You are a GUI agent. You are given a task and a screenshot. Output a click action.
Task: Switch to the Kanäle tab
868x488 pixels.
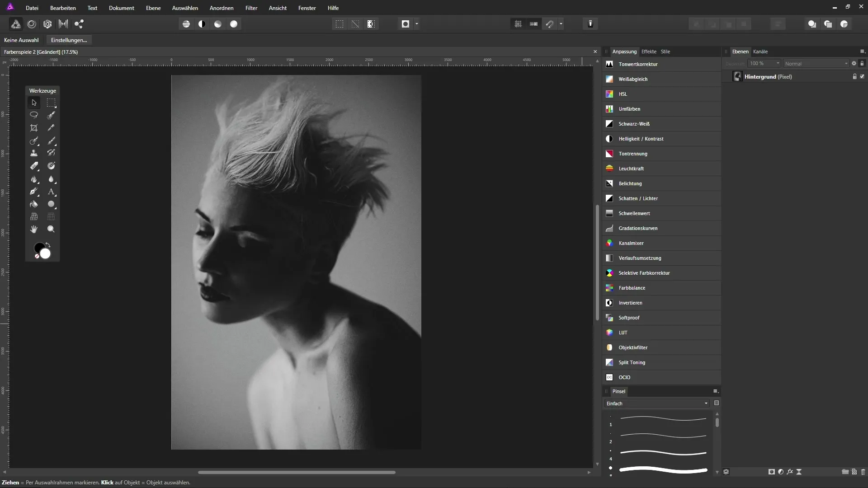tap(760, 52)
